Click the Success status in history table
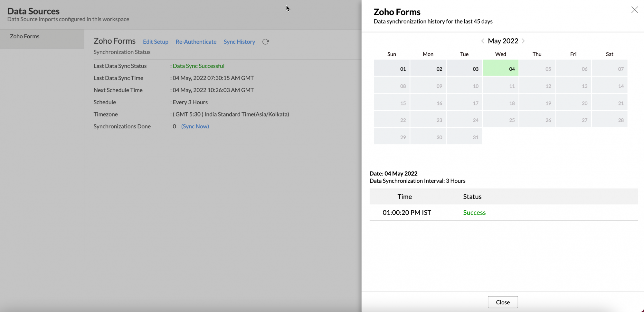 point(474,213)
